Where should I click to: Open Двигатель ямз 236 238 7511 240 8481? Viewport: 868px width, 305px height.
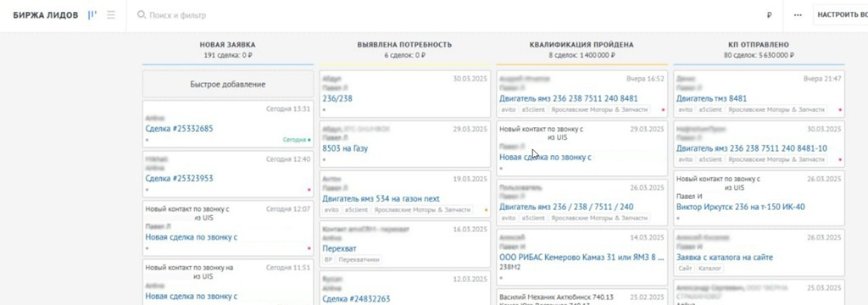point(569,98)
